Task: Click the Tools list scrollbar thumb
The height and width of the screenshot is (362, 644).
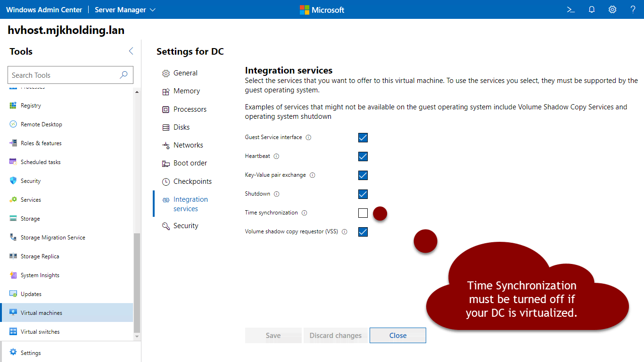Action: tap(137, 283)
